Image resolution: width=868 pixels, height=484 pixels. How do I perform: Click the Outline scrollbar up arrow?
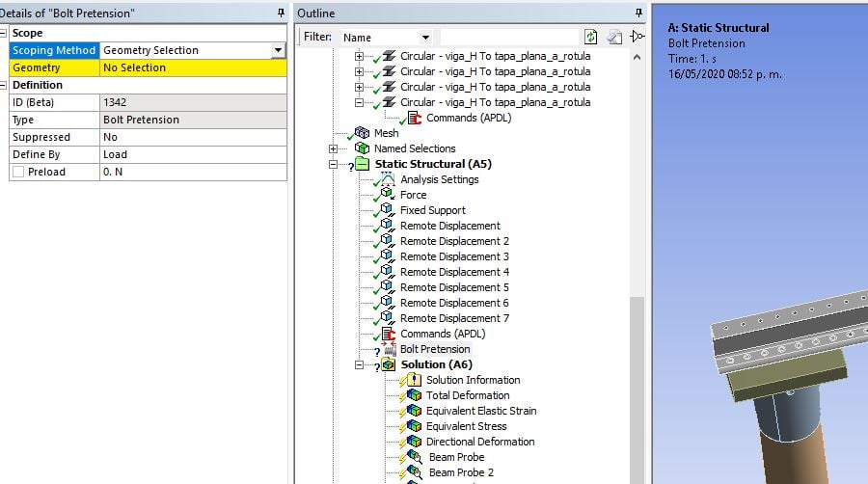(637, 57)
